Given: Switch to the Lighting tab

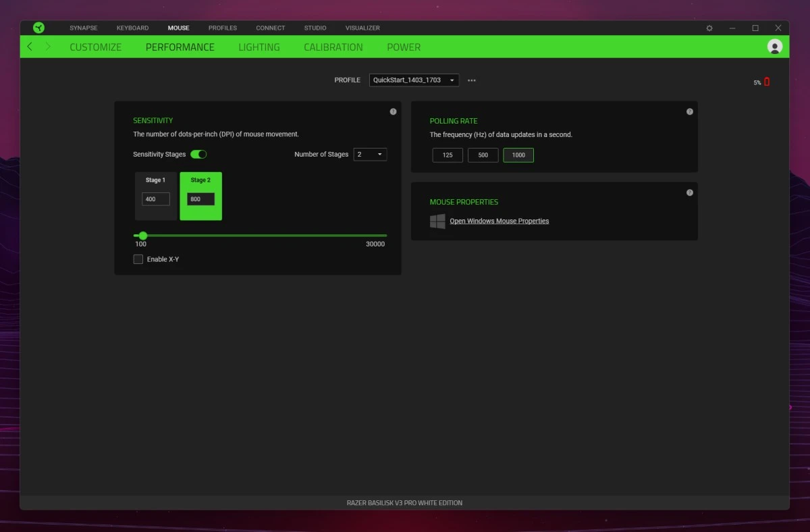Looking at the screenshot, I should pyautogui.click(x=259, y=47).
